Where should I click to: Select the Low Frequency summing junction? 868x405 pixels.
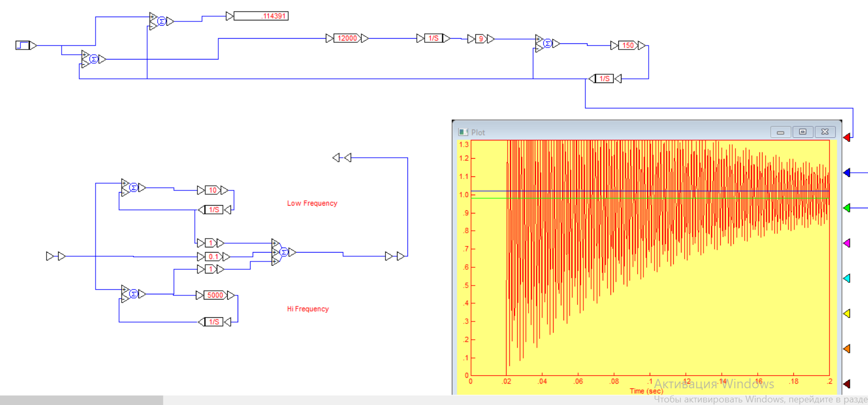pos(133,187)
